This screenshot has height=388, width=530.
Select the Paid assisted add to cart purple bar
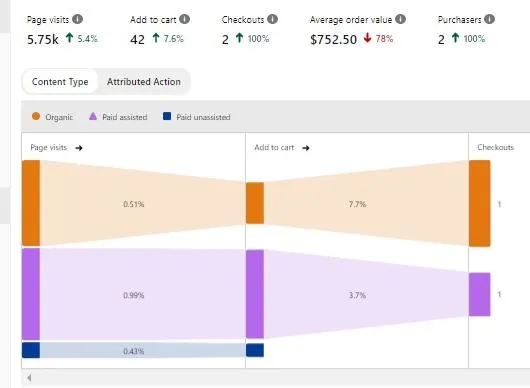255,294
